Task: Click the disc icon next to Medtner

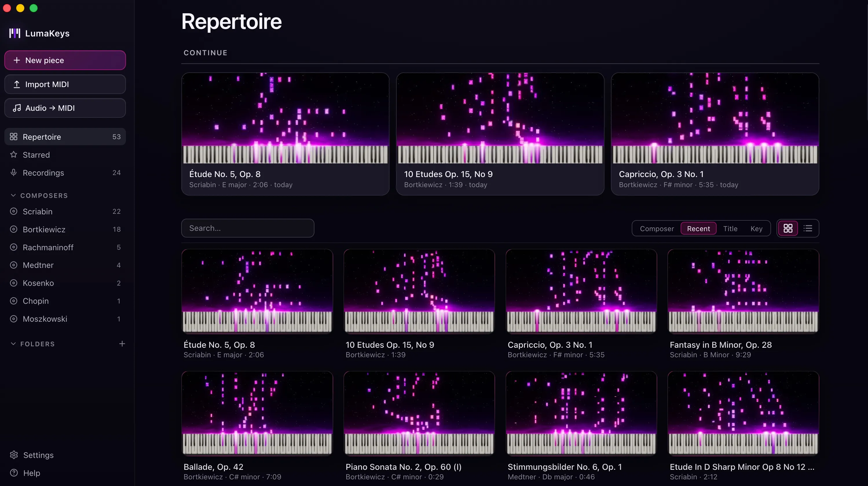Action: 14,265
